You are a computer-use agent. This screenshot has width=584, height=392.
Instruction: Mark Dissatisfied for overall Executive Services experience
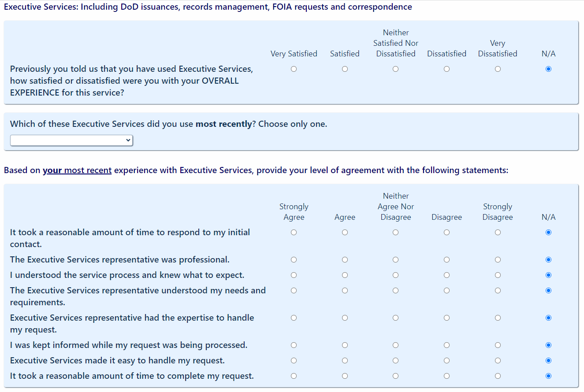(446, 69)
